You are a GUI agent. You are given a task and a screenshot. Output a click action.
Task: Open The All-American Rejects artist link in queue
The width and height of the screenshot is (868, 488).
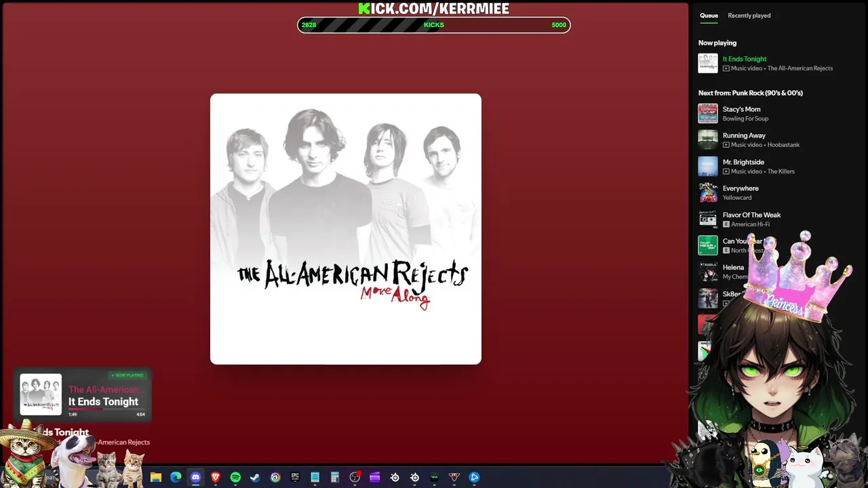(800, 68)
